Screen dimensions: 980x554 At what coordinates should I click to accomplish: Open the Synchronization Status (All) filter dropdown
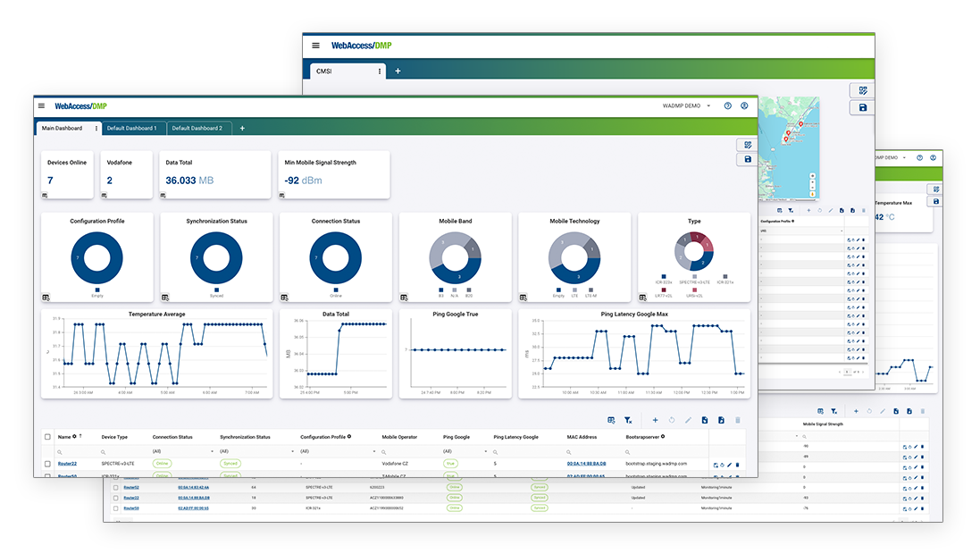[257, 451]
